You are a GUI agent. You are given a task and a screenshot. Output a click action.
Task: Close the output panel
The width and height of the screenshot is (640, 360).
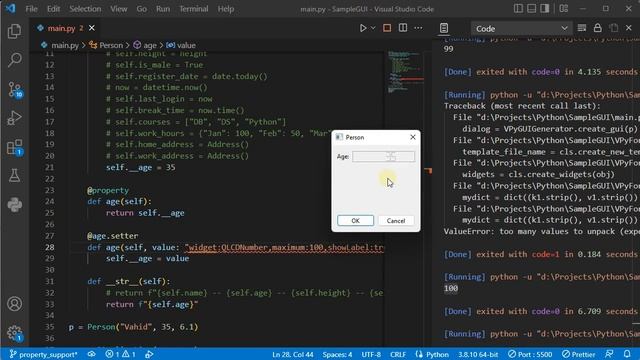click(x=629, y=28)
